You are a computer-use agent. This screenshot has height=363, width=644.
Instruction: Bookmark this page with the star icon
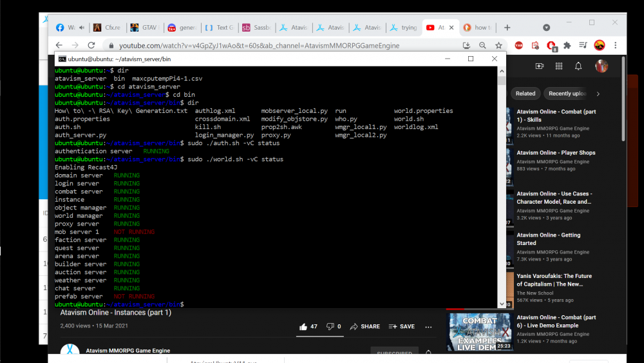pyautogui.click(x=498, y=46)
